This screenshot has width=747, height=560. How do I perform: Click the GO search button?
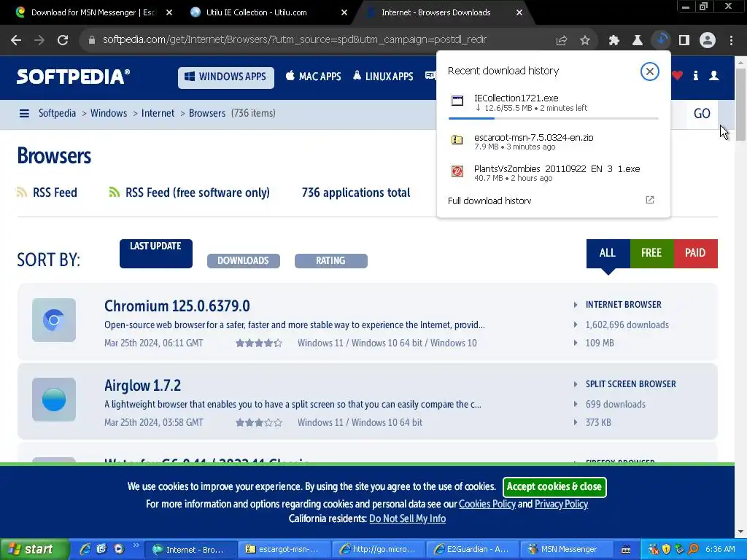[702, 114]
